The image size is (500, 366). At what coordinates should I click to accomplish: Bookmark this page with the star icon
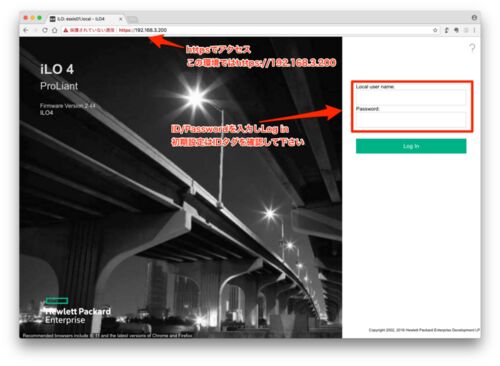click(x=435, y=30)
